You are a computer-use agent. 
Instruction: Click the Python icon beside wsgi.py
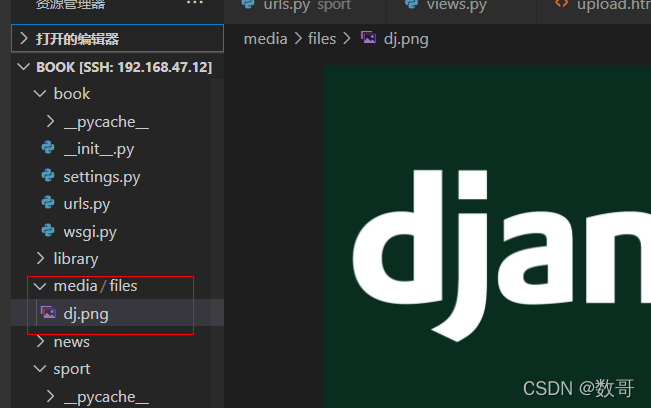[x=48, y=230]
